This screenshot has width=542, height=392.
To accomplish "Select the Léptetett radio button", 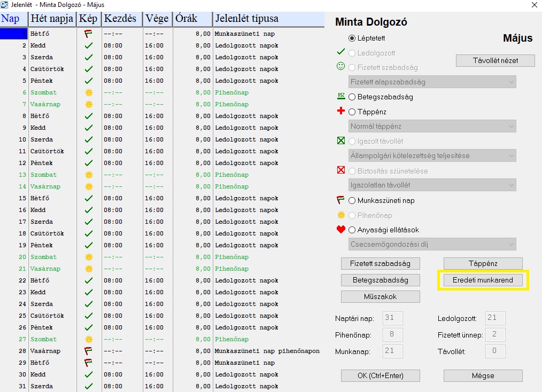I will (352, 38).
